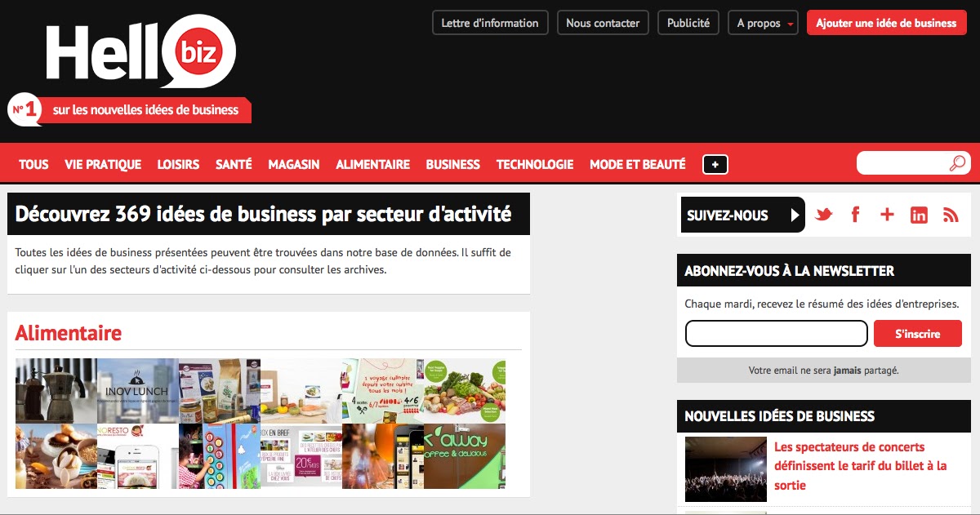The width and height of the screenshot is (980, 515).
Task: Open the voyage culinaire thumbnail
Action: pyautogui.click(x=383, y=391)
